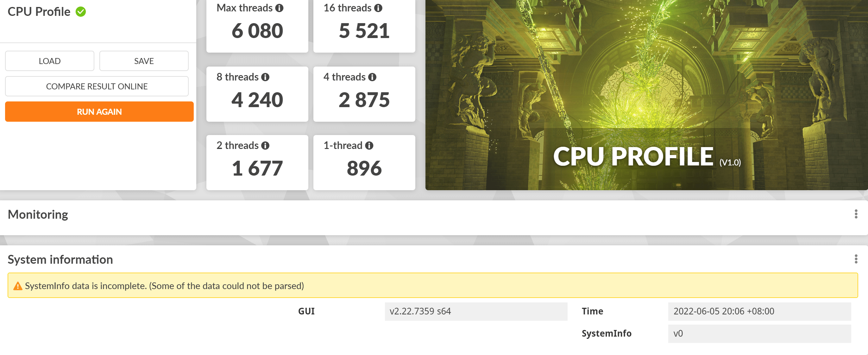Click the GUI field label
Image resolution: width=868 pixels, height=355 pixels.
coord(306,312)
